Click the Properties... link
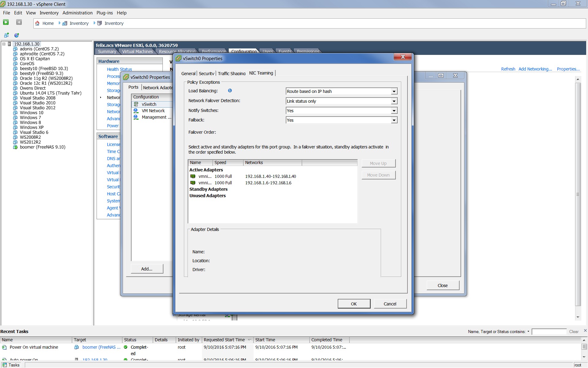This screenshot has height=368, width=588. click(x=568, y=69)
